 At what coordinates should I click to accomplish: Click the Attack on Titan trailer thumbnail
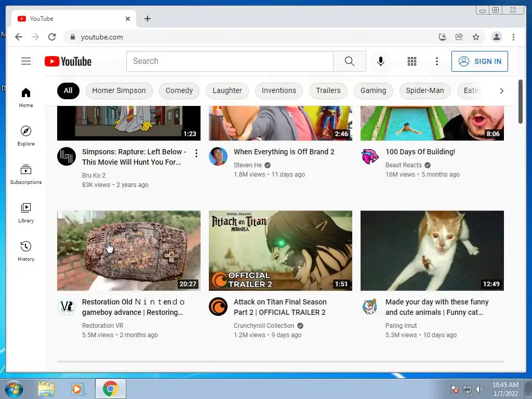(x=280, y=251)
